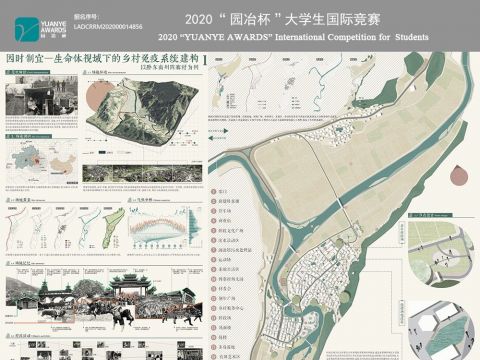The width and height of the screenshot is (480, 360).
Task: Click the green village boundary analysis map
Action: (113, 228)
